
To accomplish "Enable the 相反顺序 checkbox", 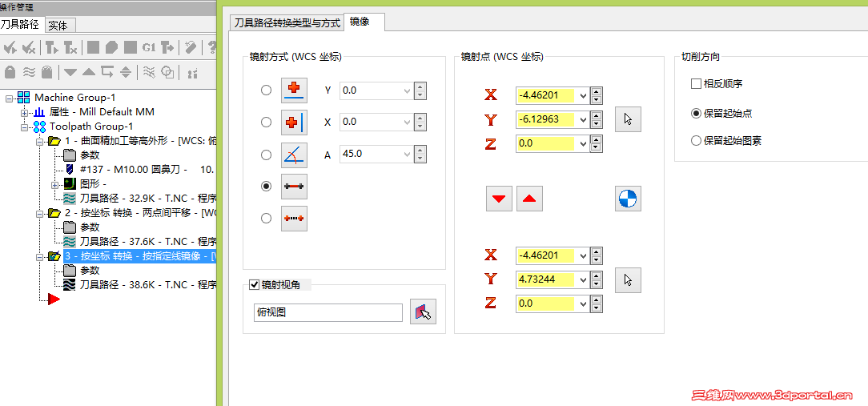I will tap(696, 83).
